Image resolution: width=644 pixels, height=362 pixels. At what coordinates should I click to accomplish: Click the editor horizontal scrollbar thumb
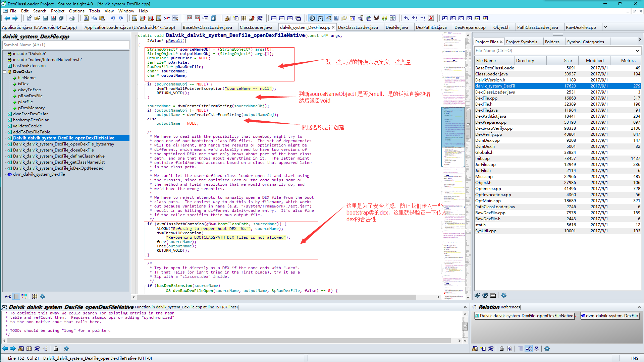[x=277, y=297]
